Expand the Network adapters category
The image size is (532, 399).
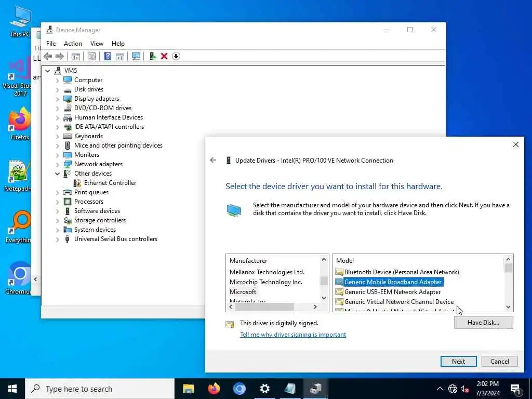57,165
